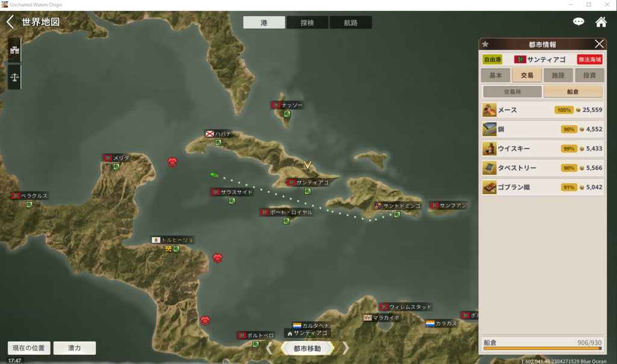The image size is (617, 364).
Task: Click the メース 105% price badge
Action: tap(564, 110)
